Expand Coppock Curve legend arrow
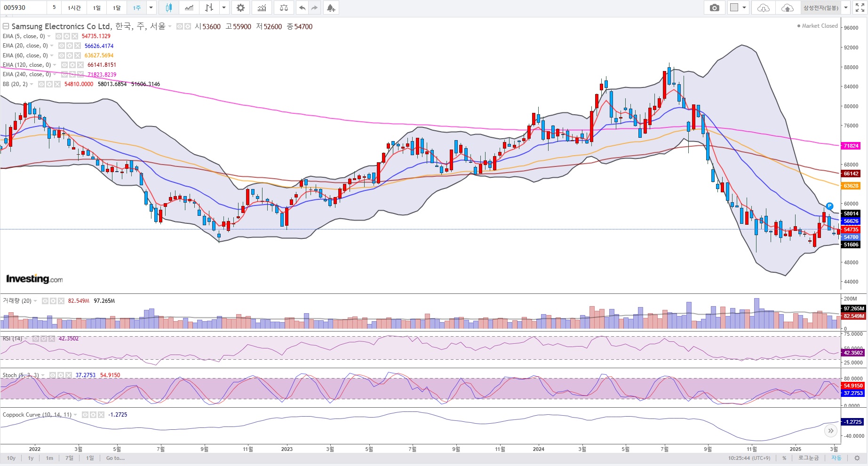The height and width of the screenshot is (466, 868). pos(76,415)
